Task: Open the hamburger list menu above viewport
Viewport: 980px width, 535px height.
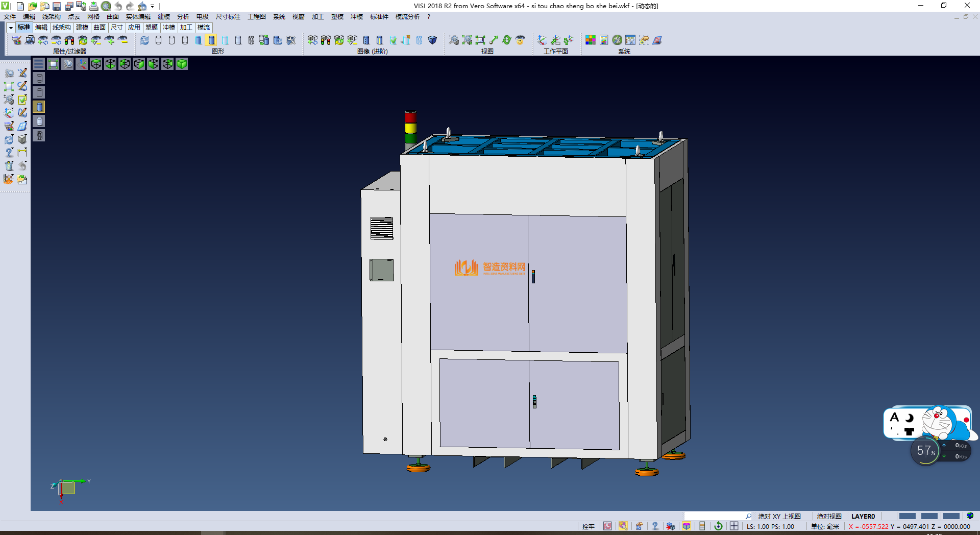Action: click(x=39, y=64)
